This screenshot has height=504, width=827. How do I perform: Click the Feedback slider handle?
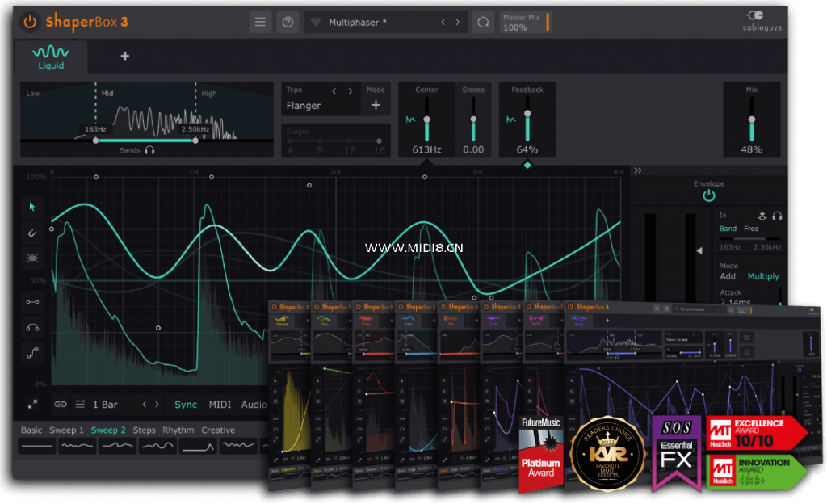(527, 114)
